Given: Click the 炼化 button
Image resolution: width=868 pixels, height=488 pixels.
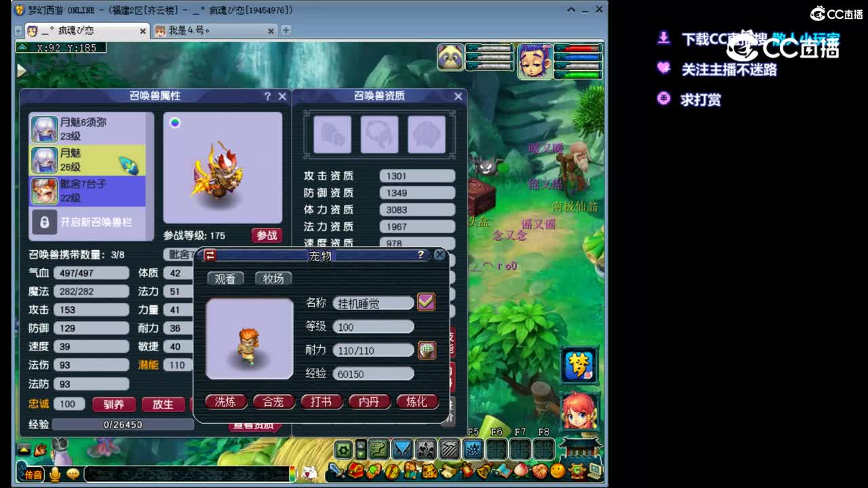Looking at the screenshot, I should (416, 401).
